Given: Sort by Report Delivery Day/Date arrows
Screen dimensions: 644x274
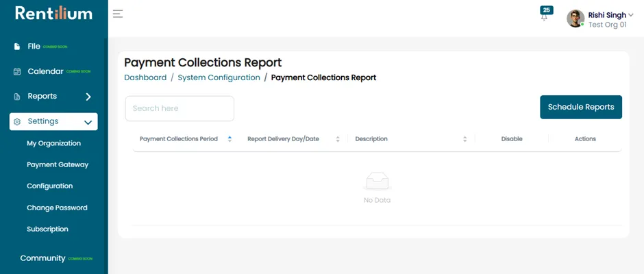Looking at the screenshot, I should [338, 139].
